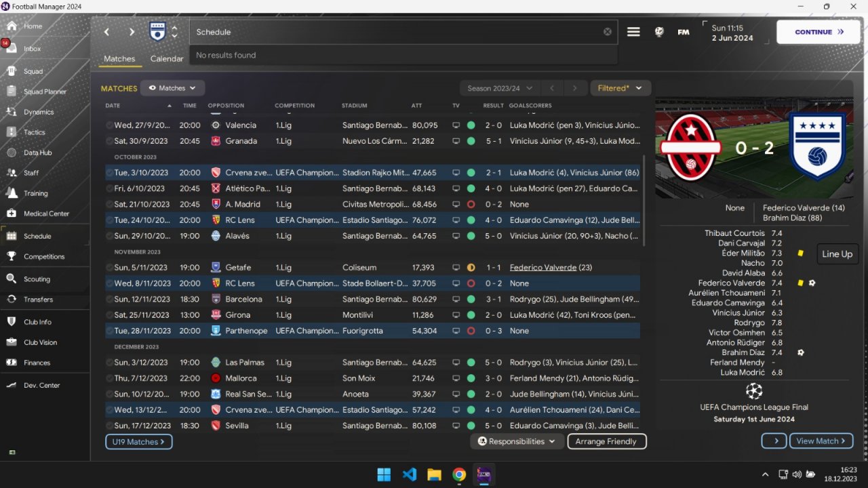Sort by the COMPETITION column header

[x=294, y=106]
